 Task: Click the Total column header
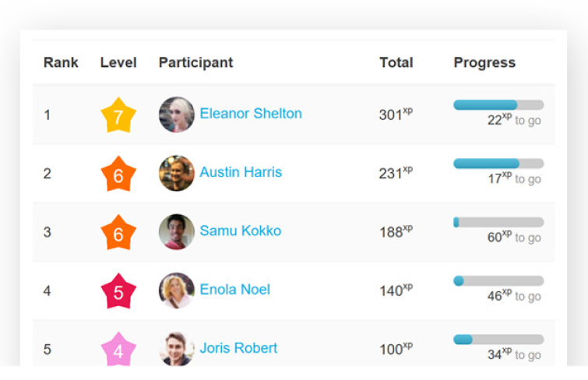(396, 63)
